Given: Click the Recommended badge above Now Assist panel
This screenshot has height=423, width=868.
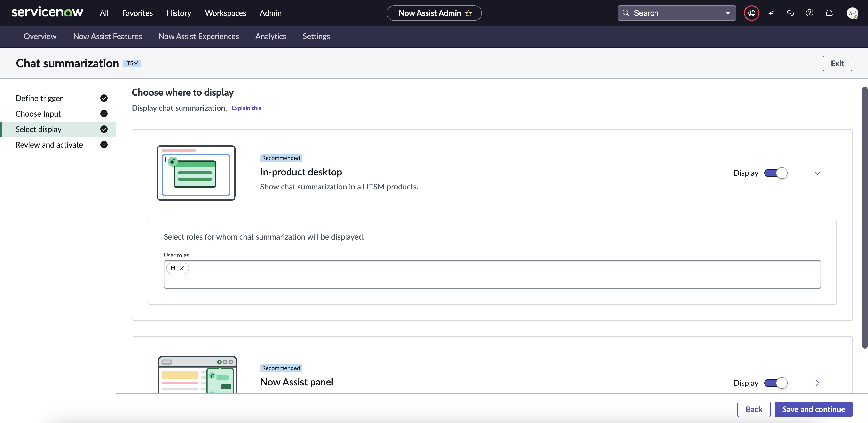Looking at the screenshot, I should pyautogui.click(x=281, y=368).
